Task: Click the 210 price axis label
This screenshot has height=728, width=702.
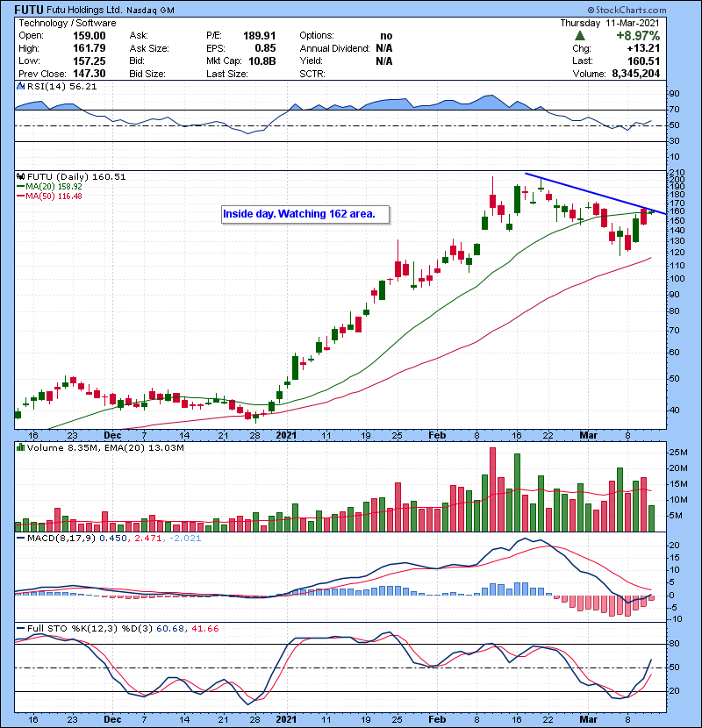Action: [677, 174]
